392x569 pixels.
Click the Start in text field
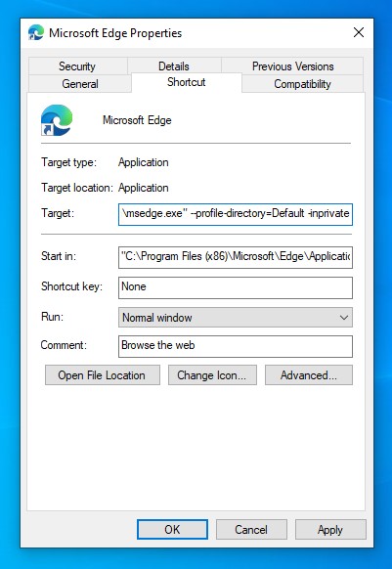[236, 257]
